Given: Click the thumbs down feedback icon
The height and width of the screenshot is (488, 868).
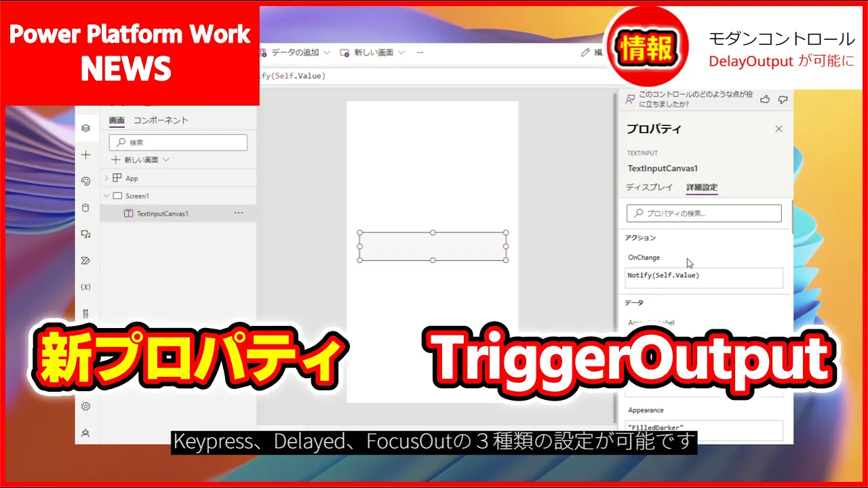Looking at the screenshot, I should point(783,100).
